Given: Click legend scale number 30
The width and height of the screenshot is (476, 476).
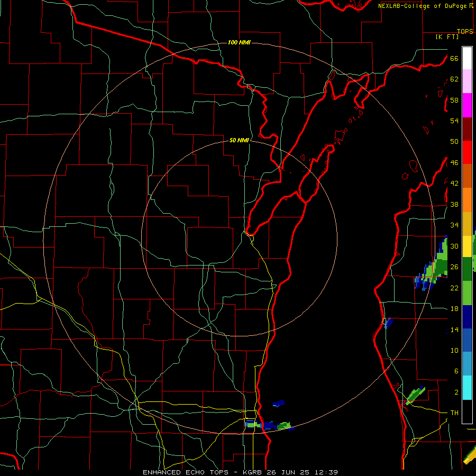Looking at the screenshot, I should 454,246.
